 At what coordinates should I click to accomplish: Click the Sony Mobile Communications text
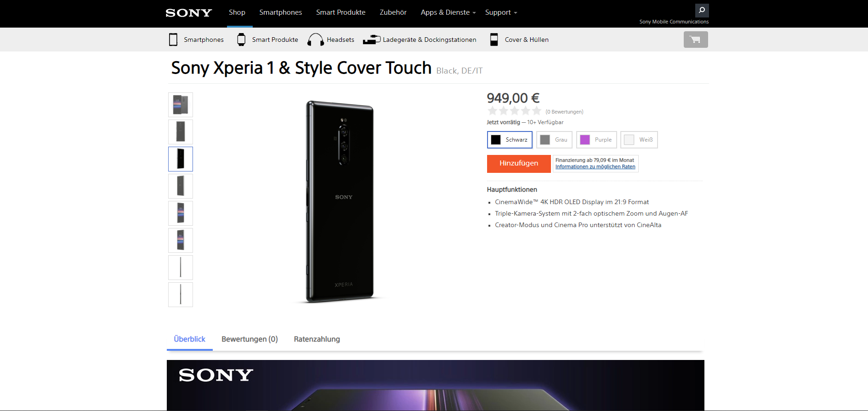point(674,22)
